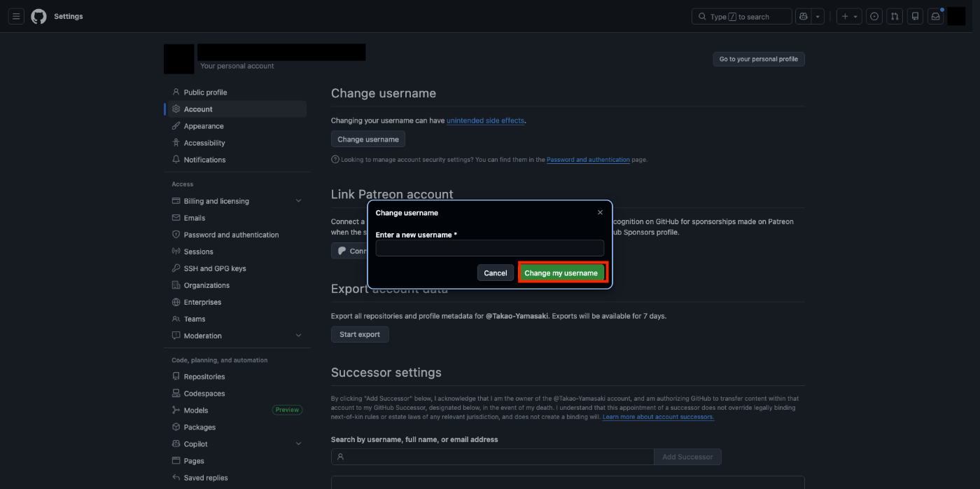Screen dimensions: 980x489
Task: Open Password and authentication link in note
Action: (x=588, y=160)
